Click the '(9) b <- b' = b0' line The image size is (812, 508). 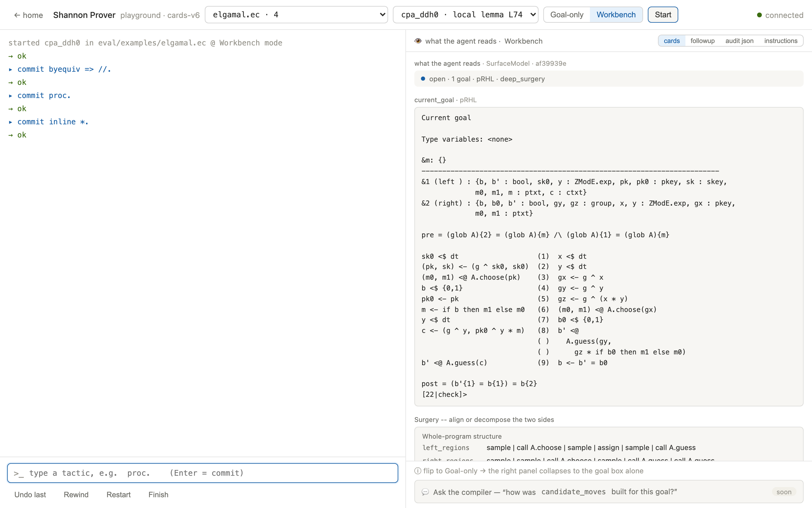click(572, 363)
